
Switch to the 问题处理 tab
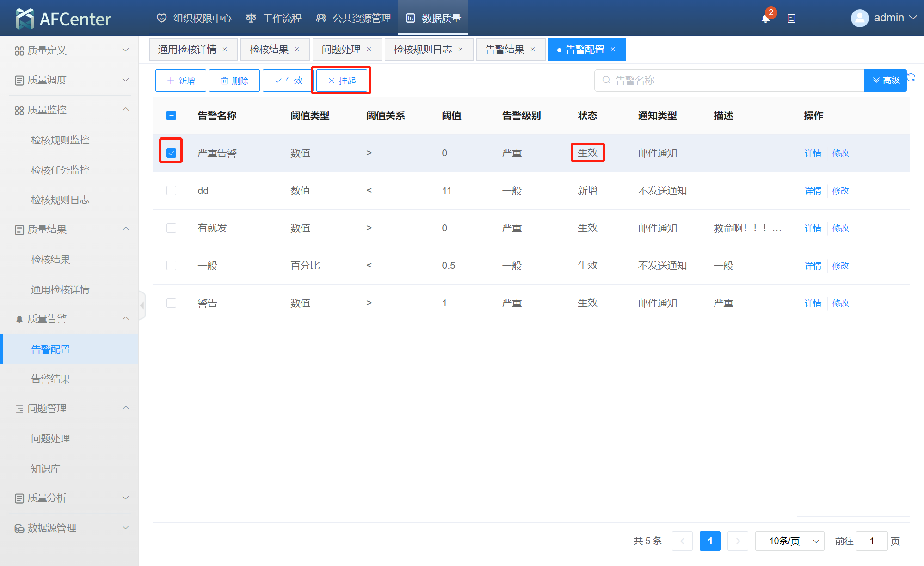pos(341,49)
